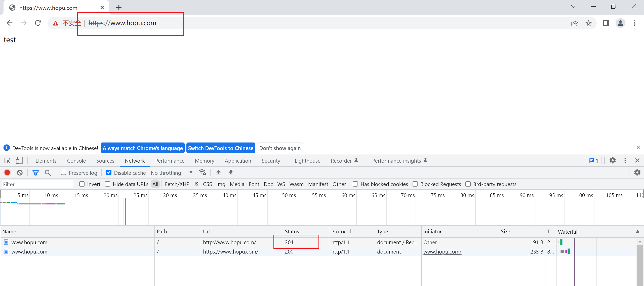Screen dimensions: 644x286
Task: Dismiss the DevTools language infobar
Action: coord(638,148)
